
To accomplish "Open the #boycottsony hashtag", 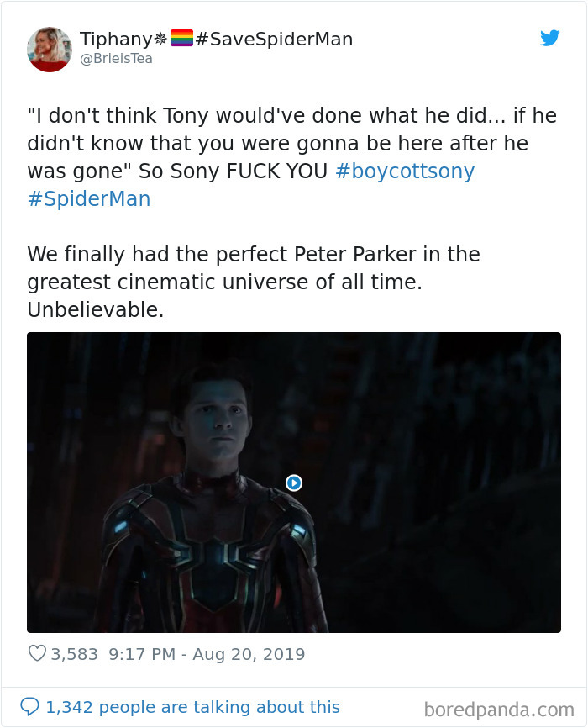I will click(x=407, y=171).
